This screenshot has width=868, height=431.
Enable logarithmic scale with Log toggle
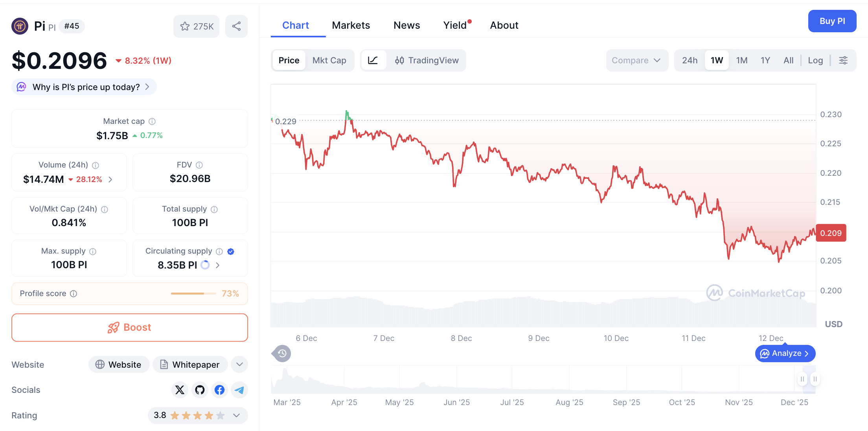815,60
